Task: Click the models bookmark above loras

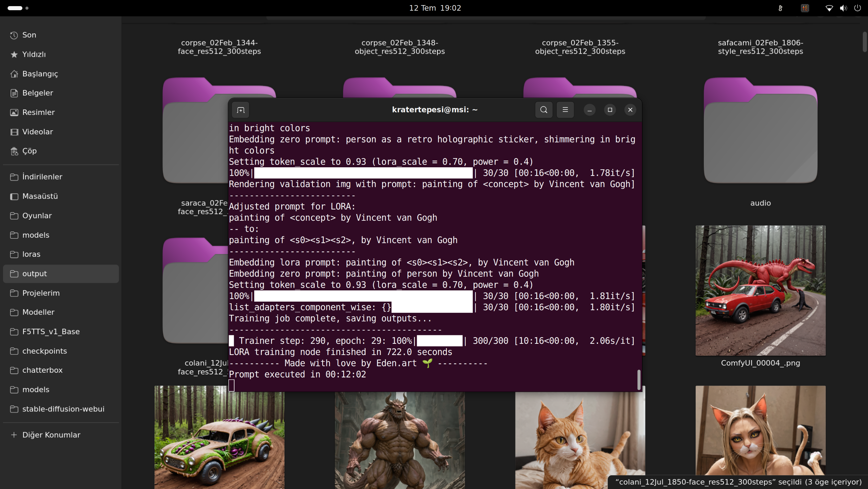Action: click(61, 235)
